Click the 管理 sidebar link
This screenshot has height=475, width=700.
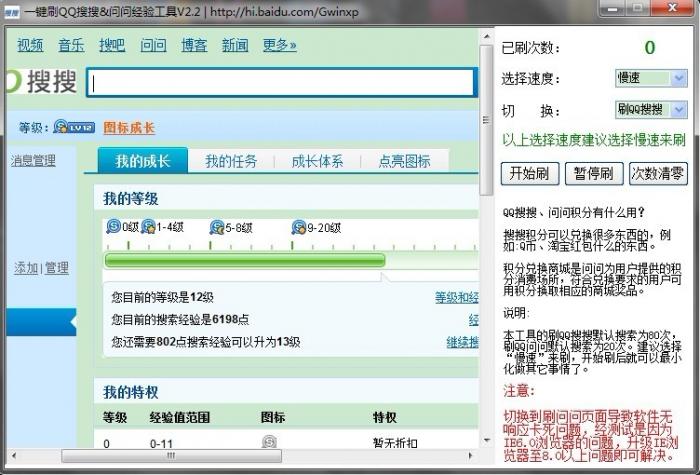[x=57, y=268]
